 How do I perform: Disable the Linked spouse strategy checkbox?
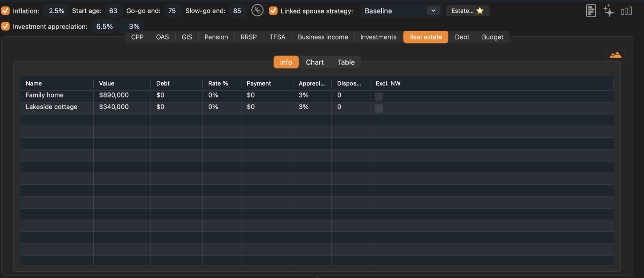point(273,11)
